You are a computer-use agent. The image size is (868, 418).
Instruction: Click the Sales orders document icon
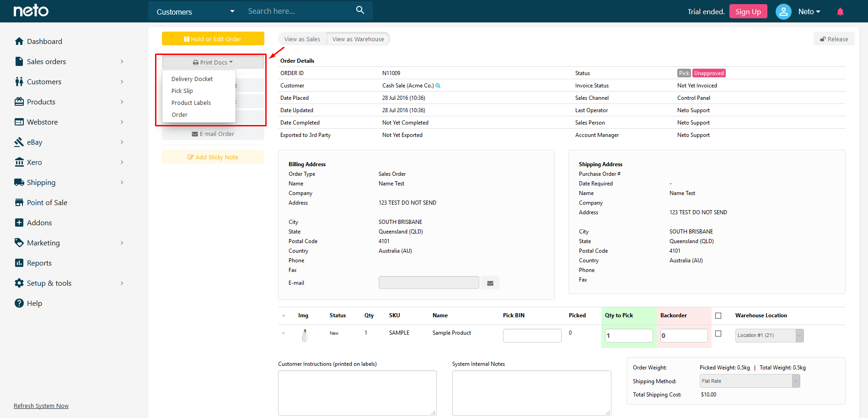(x=19, y=61)
